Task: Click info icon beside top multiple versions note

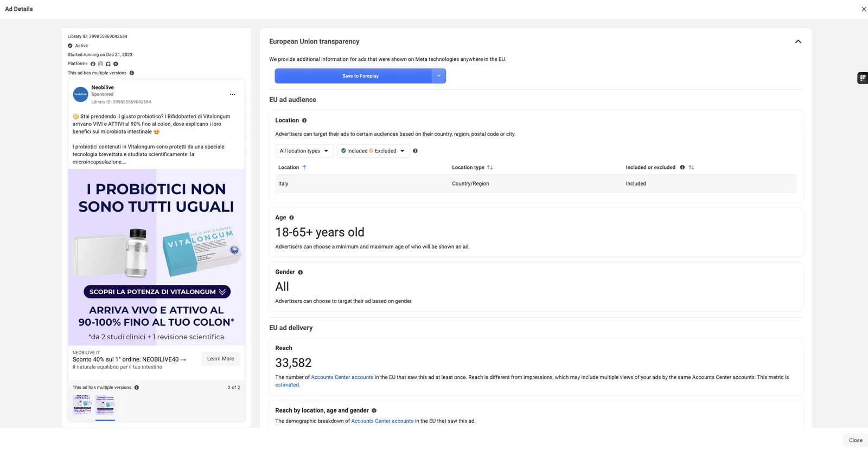Action: pyautogui.click(x=132, y=73)
